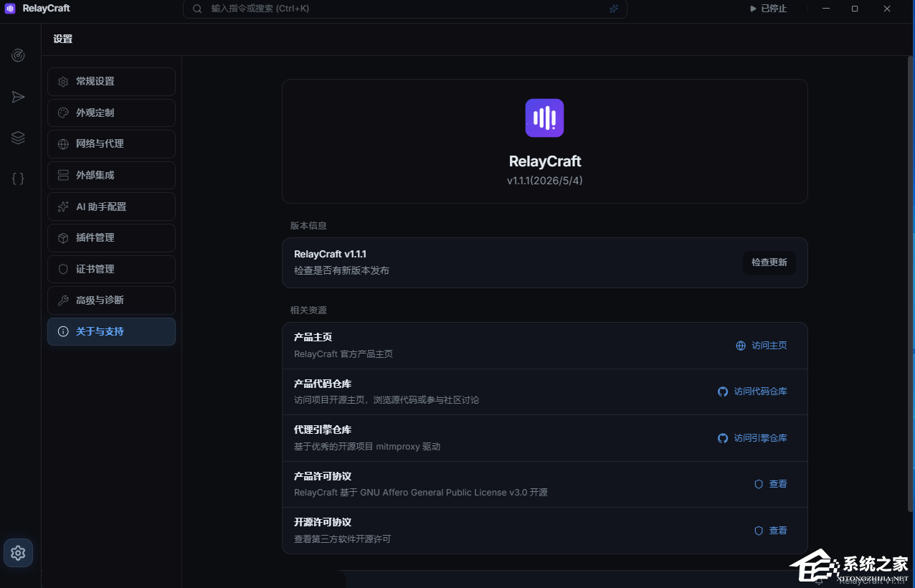Open the 访问代码仓库 link
Viewport: 915px width, 588px height.
tap(752, 392)
